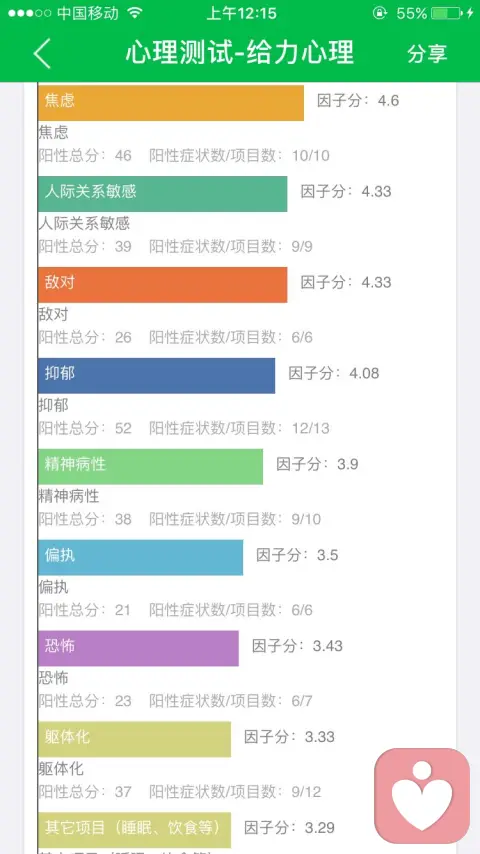
Task: Tap the Wi-Fi status icon
Action: click(135, 13)
